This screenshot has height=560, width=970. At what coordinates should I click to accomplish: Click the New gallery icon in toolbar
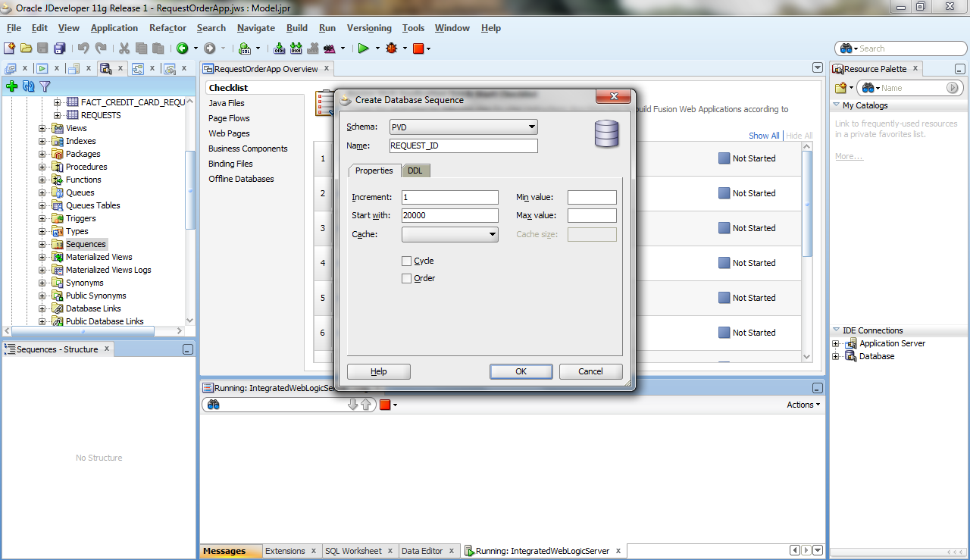coord(9,48)
